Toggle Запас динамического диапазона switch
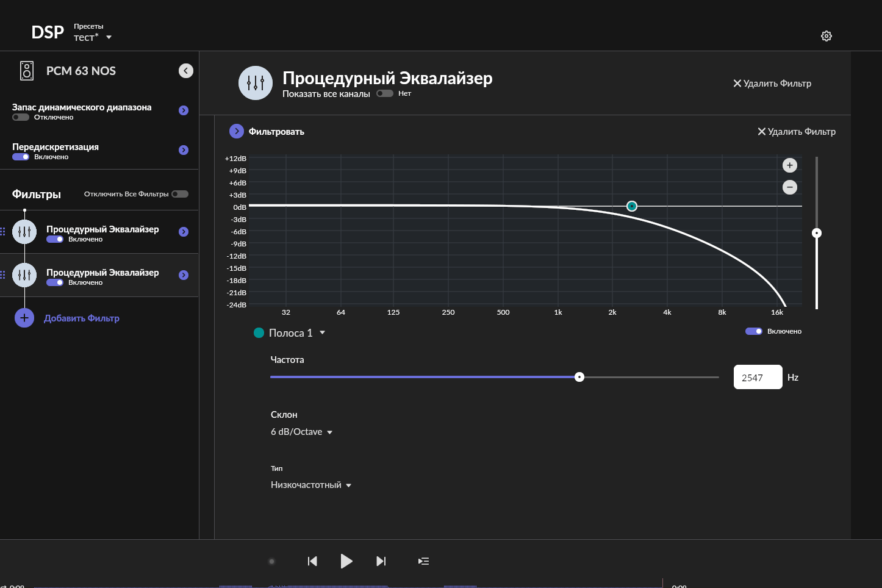The image size is (882, 588). point(21,117)
